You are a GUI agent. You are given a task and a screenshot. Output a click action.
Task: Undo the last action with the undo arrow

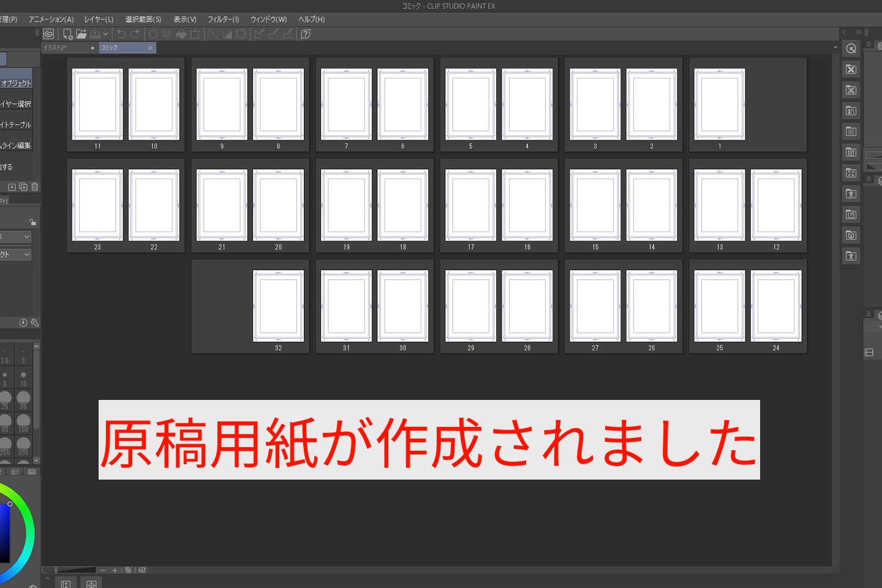[x=121, y=34]
